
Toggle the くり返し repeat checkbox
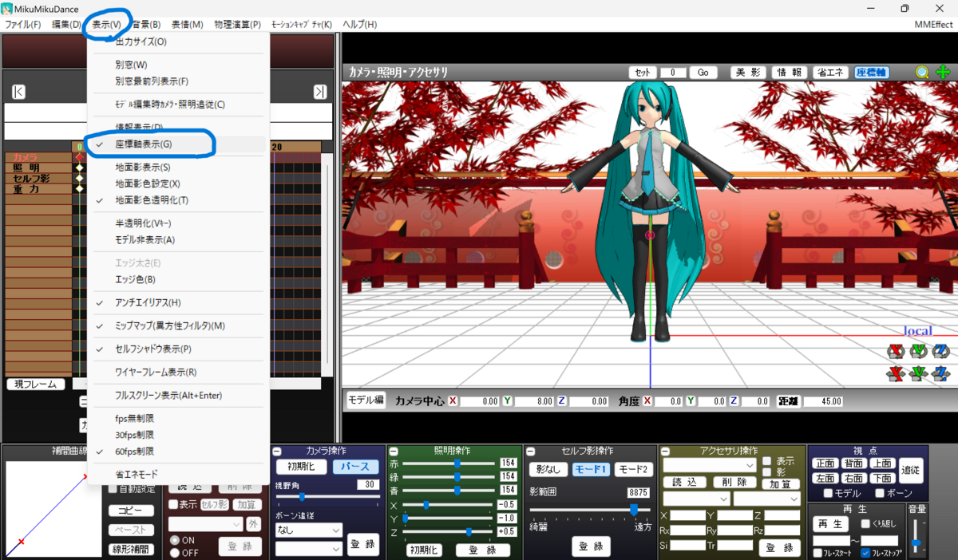[x=865, y=523]
